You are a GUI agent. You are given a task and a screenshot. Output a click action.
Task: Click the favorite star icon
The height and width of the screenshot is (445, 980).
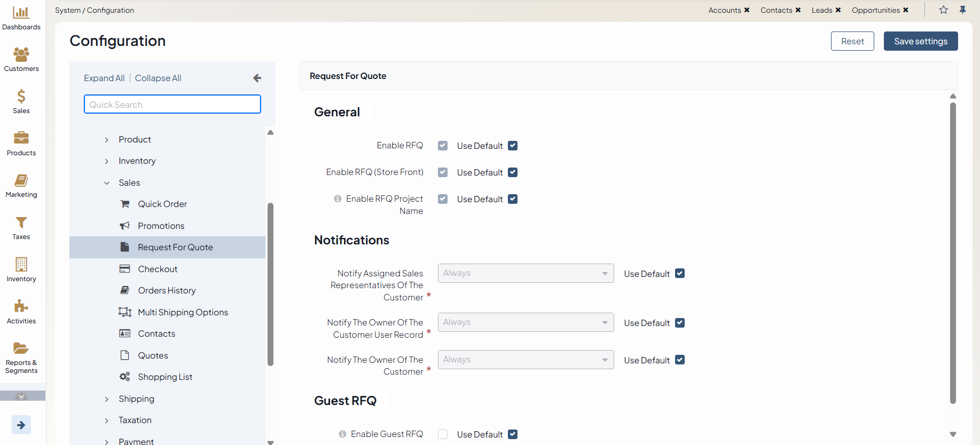point(944,10)
